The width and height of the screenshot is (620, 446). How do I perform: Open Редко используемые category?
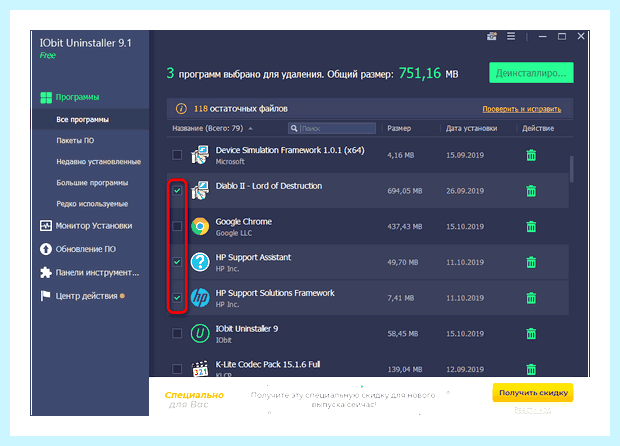(92, 204)
